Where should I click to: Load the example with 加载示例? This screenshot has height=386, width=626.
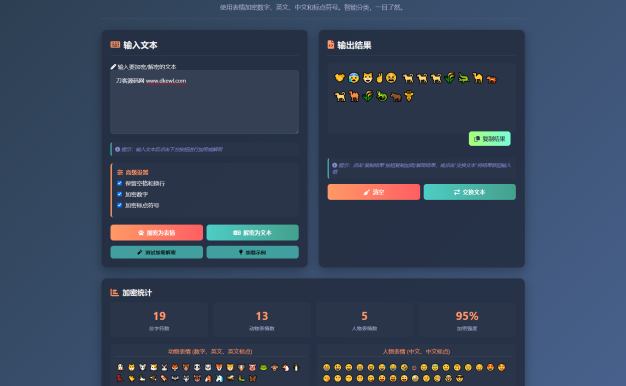click(252, 252)
